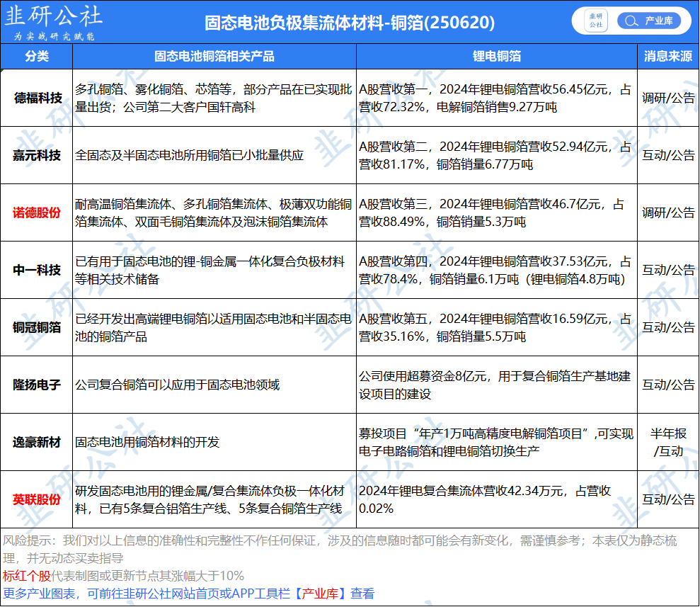
Task: Click 互动/公告 source in 中一科技 row
Action: pos(668,271)
